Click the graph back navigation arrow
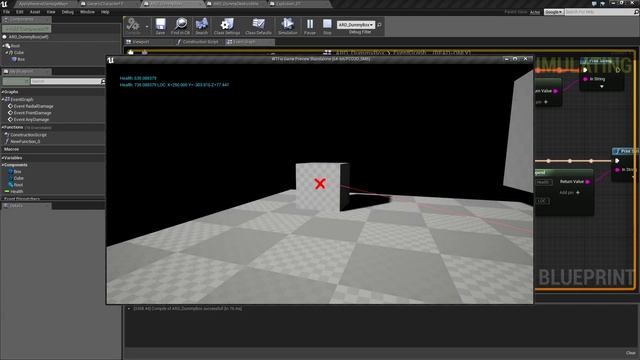This screenshot has width=640, height=360. [131, 52]
